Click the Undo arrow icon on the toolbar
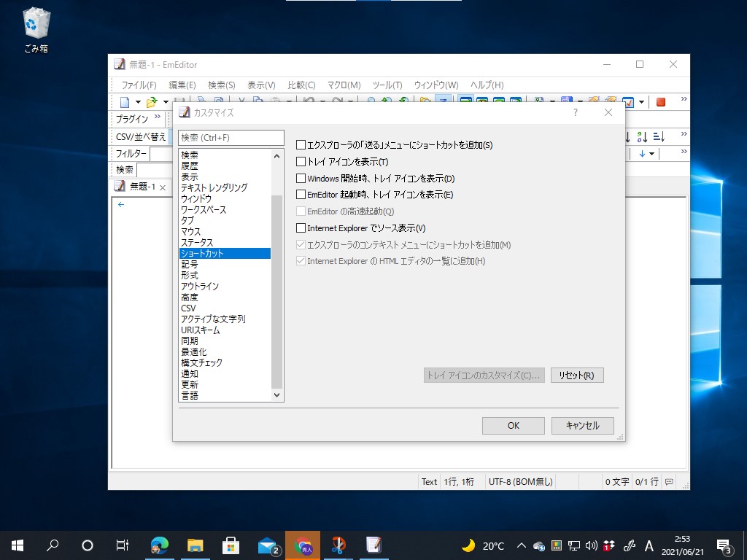 point(308,101)
